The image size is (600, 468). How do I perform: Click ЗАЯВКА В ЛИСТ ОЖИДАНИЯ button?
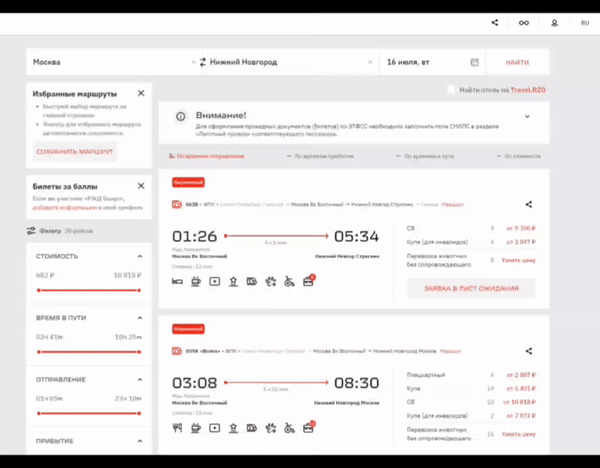tap(471, 288)
